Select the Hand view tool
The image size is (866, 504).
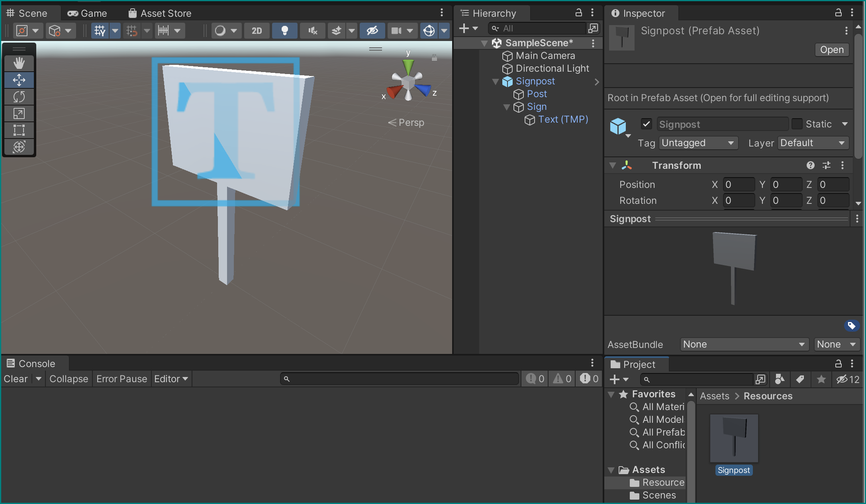point(19,63)
